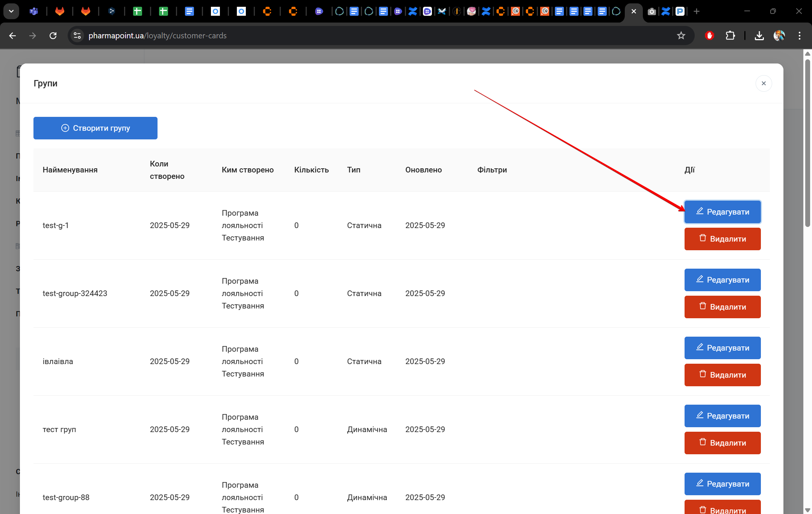Open the browser Extensions puzzle icon
The width and height of the screenshot is (812, 514).
point(730,36)
